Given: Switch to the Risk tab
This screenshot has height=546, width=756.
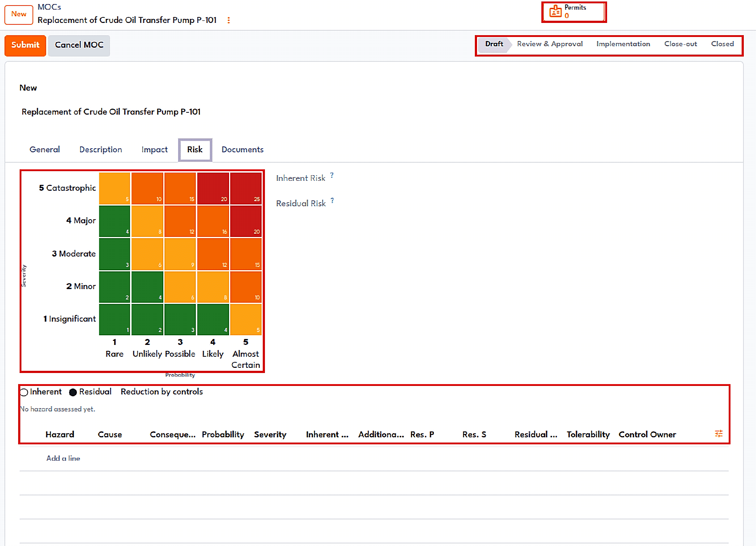Looking at the screenshot, I should pos(195,149).
